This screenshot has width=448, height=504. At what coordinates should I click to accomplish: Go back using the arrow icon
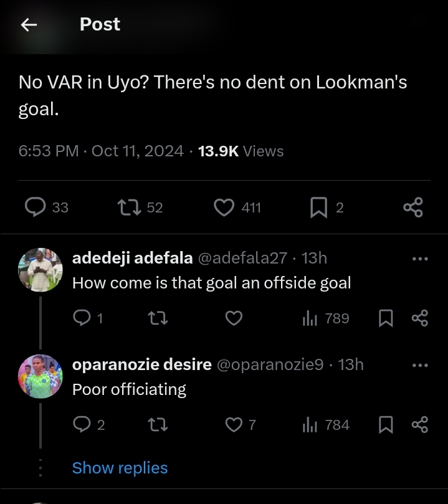tap(29, 24)
